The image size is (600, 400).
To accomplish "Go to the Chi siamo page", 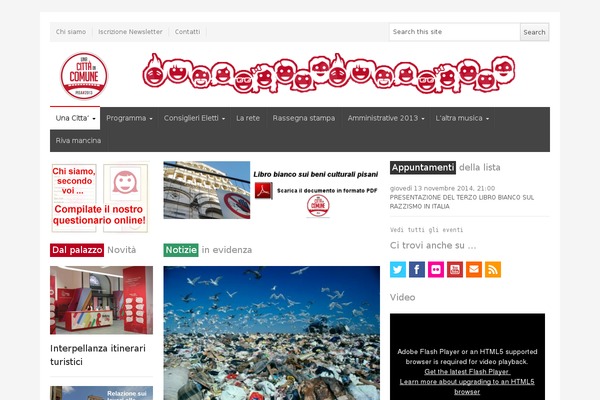I will (71, 32).
